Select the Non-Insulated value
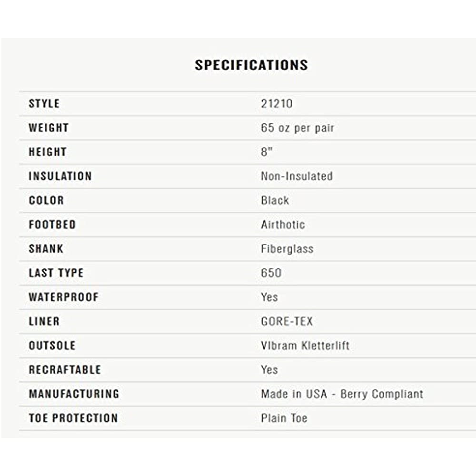Viewport: 476px width, 476px height. 297,176
